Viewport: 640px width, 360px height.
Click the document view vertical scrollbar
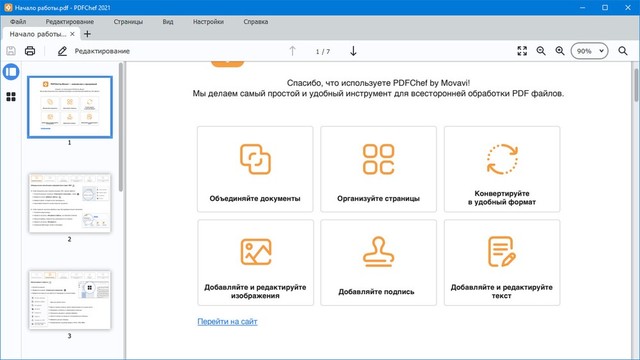(x=636, y=86)
